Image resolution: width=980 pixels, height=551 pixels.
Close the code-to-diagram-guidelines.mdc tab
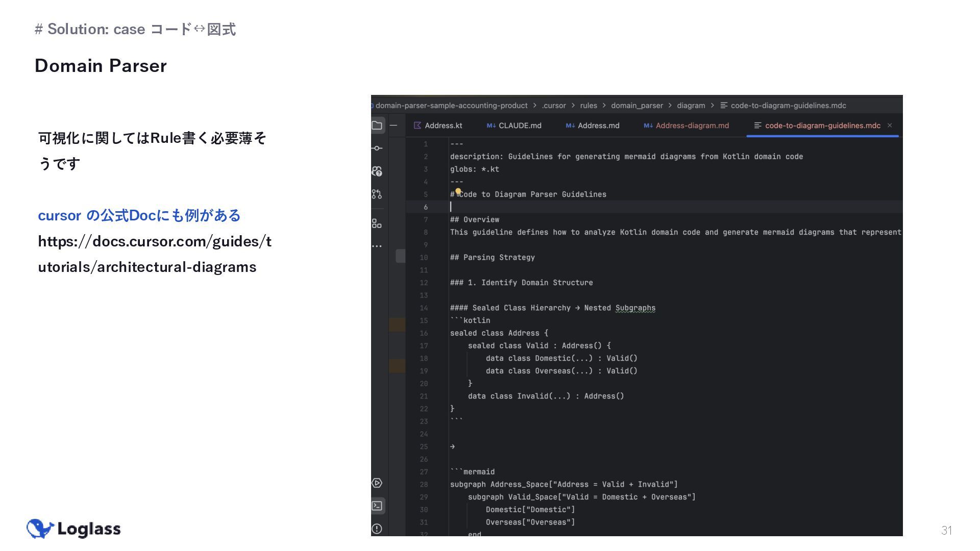pos(890,126)
